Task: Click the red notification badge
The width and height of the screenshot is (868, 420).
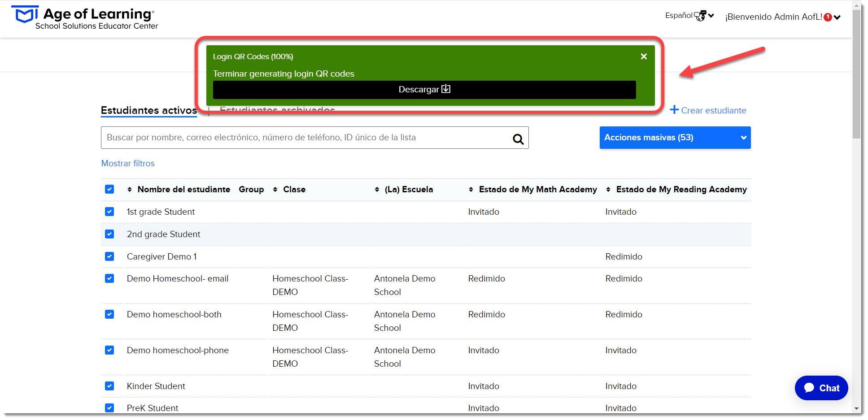Action: click(828, 17)
